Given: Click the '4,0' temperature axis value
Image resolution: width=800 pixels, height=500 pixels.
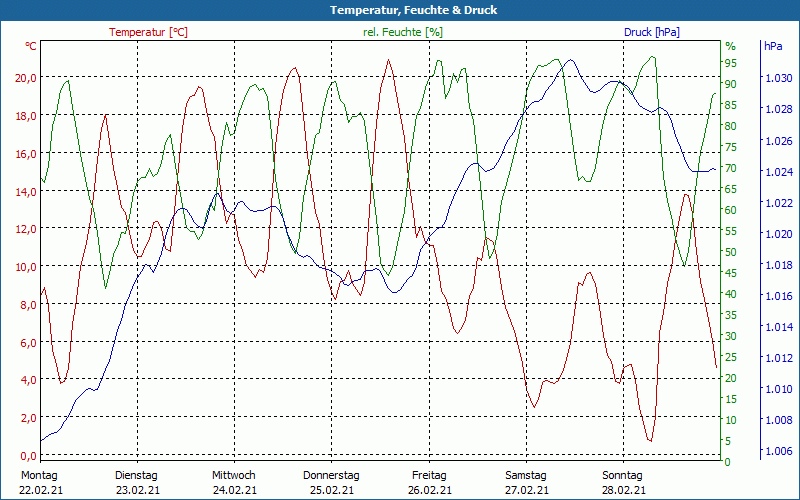Looking at the screenshot, I should [29, 380].
